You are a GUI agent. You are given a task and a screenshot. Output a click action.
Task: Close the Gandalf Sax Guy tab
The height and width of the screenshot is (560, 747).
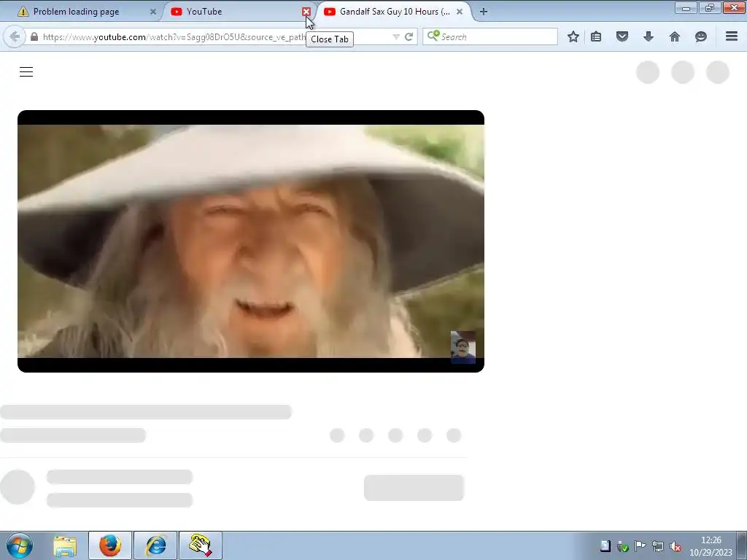tap(460, 12)
